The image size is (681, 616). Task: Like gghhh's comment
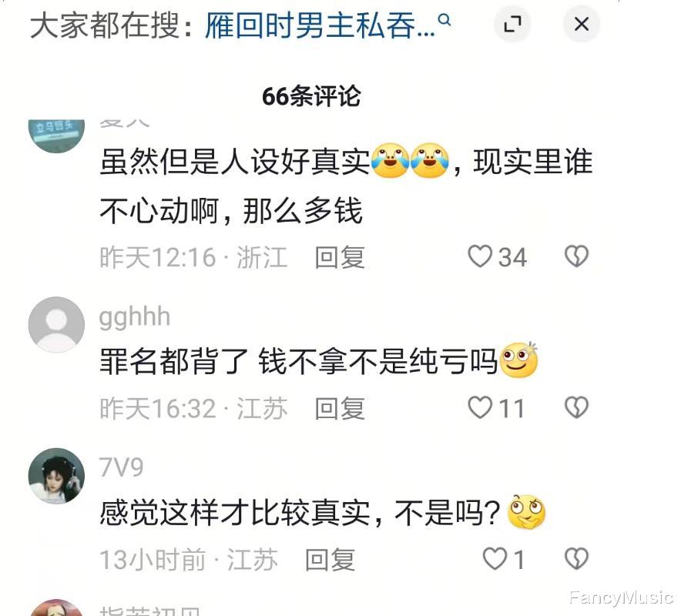[479, 407]
